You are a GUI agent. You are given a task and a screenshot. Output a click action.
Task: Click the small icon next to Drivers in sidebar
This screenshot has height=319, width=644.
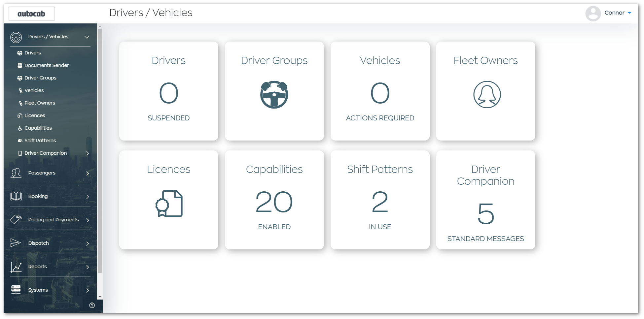(20, 53)
